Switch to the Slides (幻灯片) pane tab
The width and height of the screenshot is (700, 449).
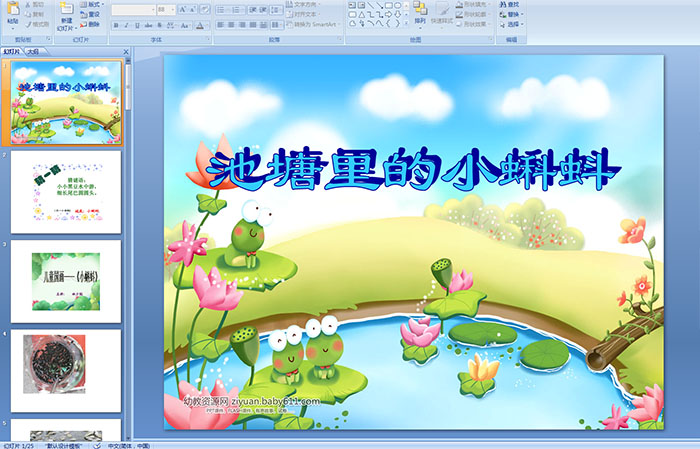pyautogui.click(x=12, y=51)
